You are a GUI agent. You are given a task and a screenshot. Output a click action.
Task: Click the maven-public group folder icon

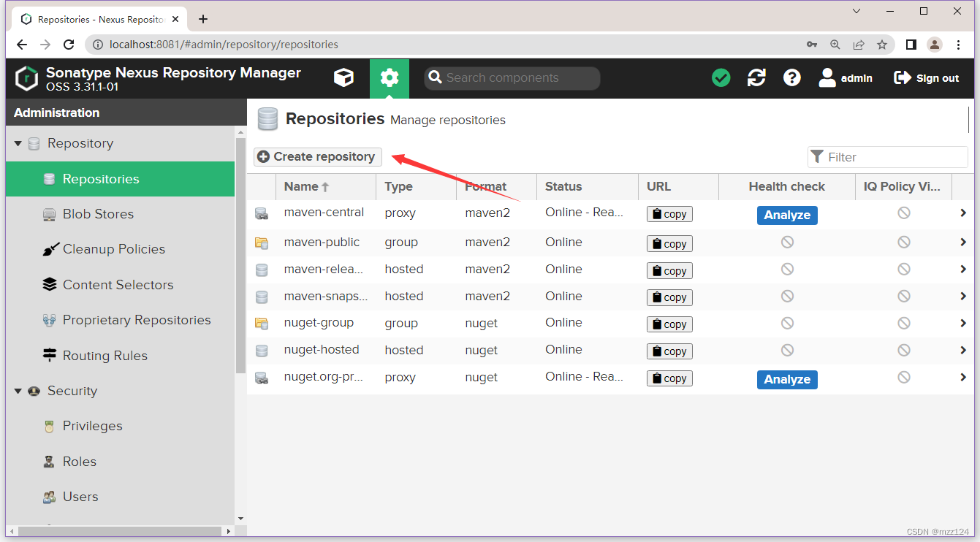click(261, 243)
